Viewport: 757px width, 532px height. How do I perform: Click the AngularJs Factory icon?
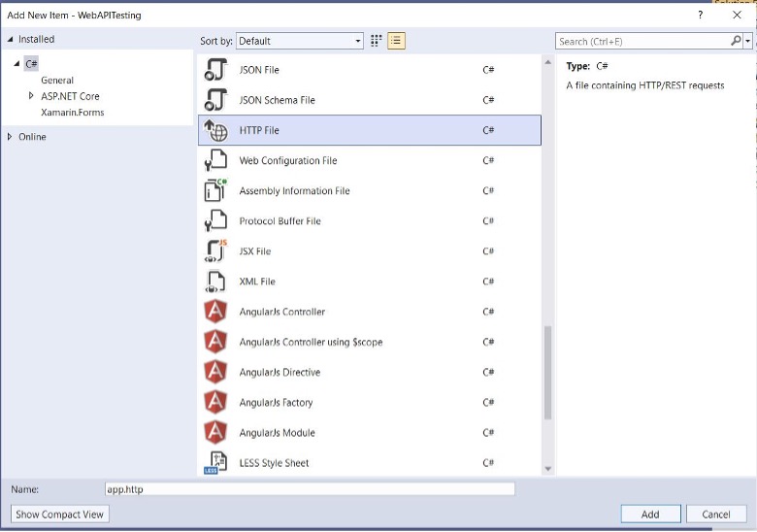pyautogui.click(x=215, y=402)
